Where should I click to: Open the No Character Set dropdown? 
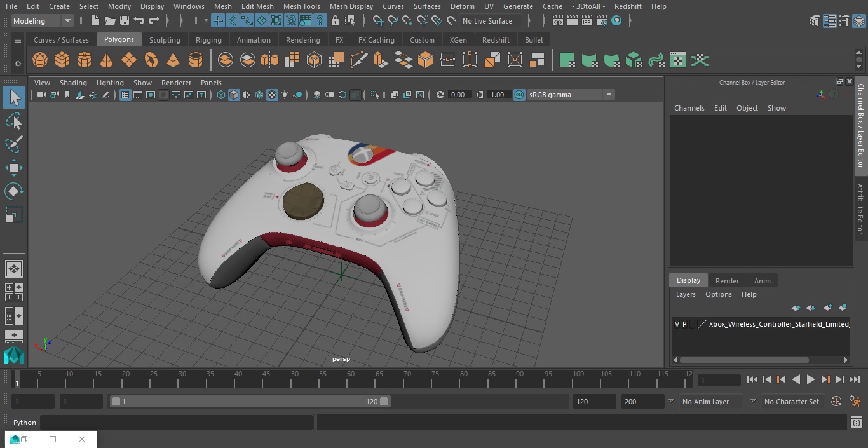[x=792, y=402]
